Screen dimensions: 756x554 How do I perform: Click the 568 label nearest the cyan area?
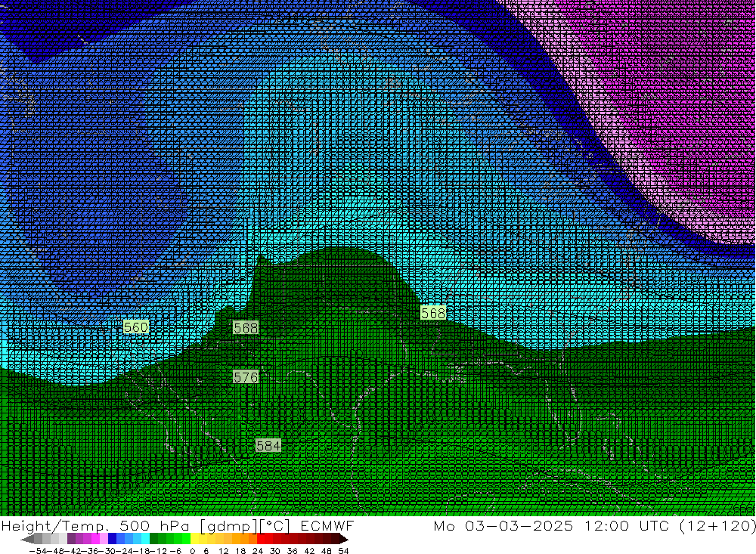[x=433, y=313]
